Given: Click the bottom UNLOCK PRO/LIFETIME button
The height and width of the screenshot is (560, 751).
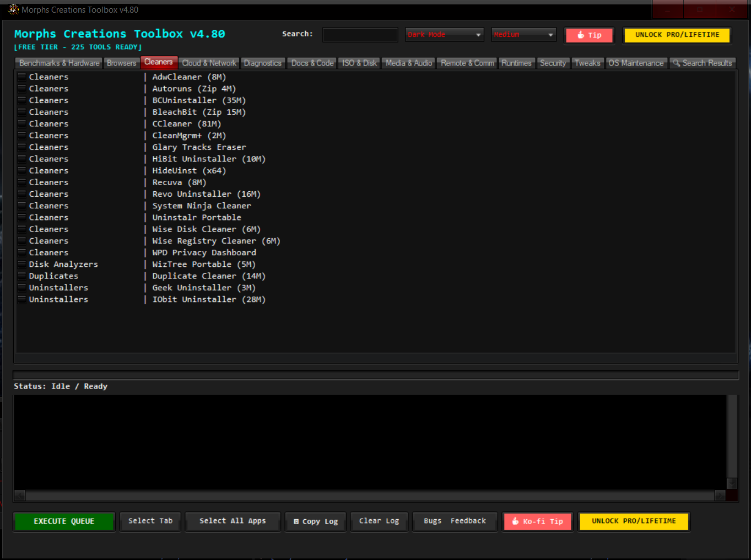Looking at the screenshot, I should pos(634,521).
